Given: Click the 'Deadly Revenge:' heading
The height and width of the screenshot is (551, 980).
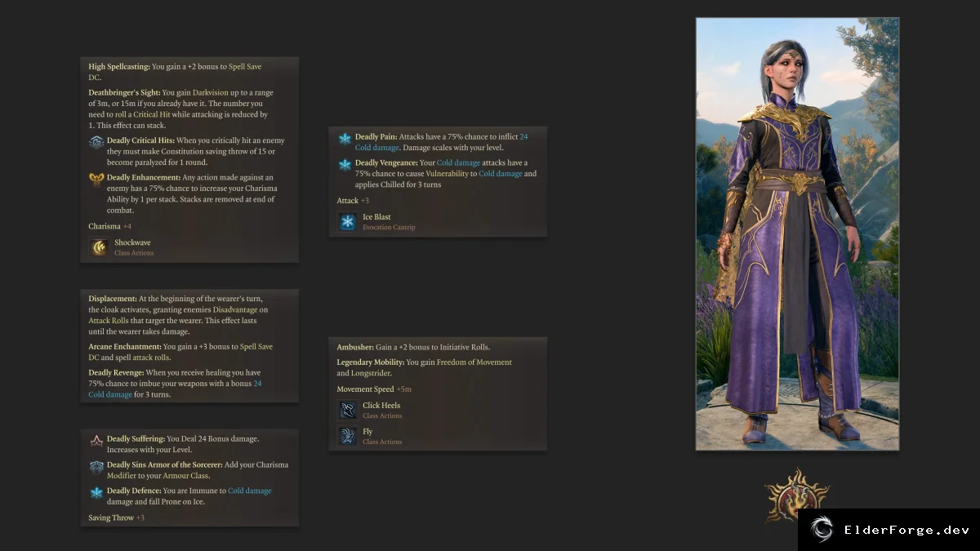Looking at the screenshot, I should (117, 373).
